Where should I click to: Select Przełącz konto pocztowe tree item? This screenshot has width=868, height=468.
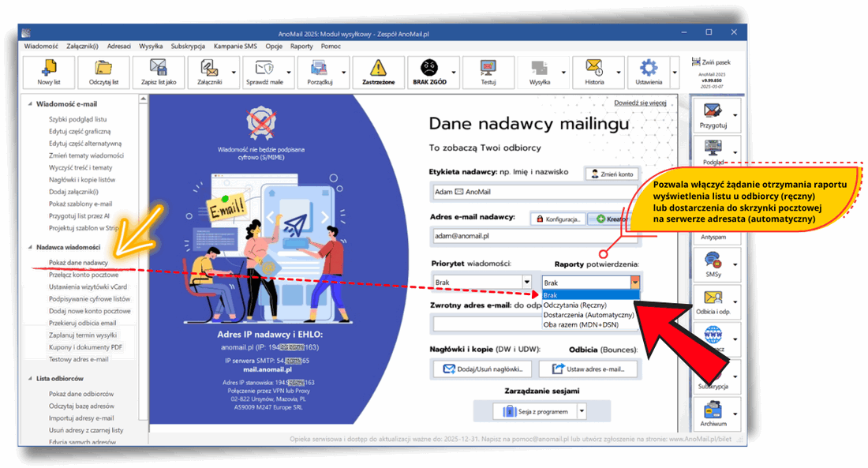(x=84, y=275)
